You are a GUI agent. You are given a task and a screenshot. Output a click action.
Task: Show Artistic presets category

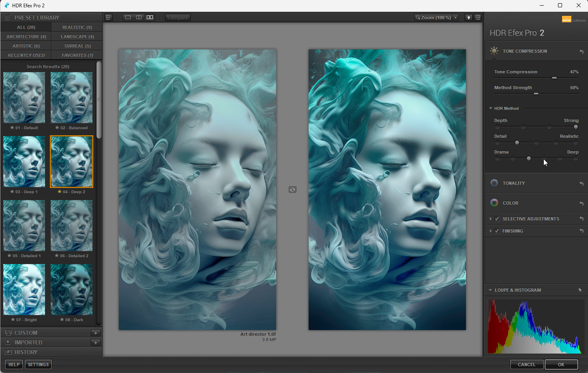point(26,46)
